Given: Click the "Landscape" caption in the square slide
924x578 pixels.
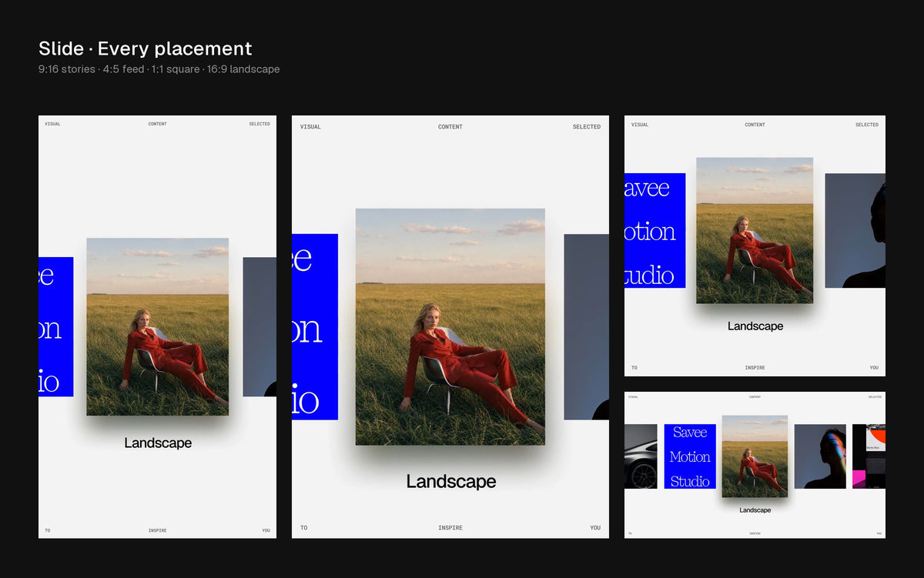Looking at the screenshot, I should pos(755,326).
